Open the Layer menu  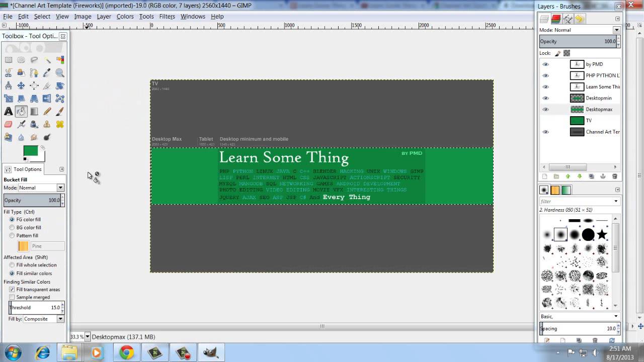click(x=104, y=16)
